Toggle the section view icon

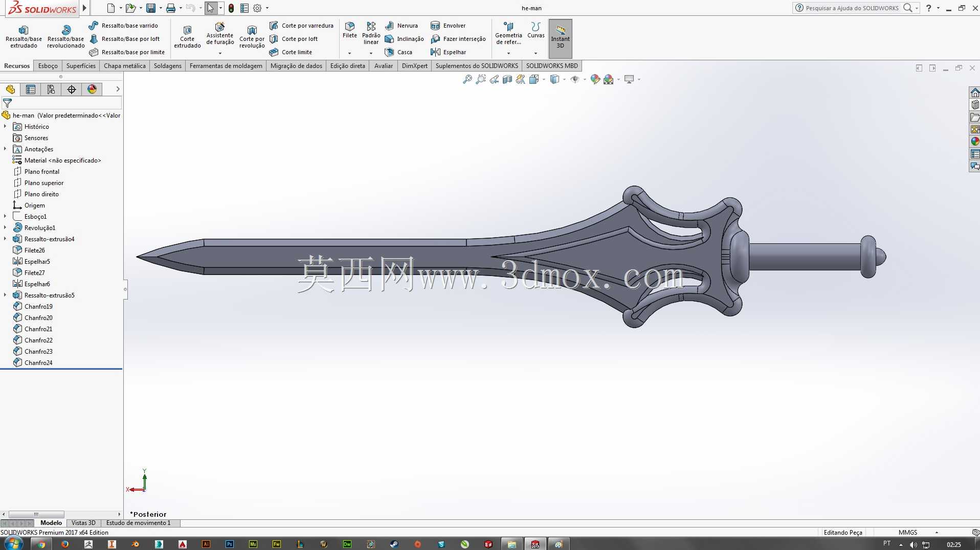click(507, 79)
